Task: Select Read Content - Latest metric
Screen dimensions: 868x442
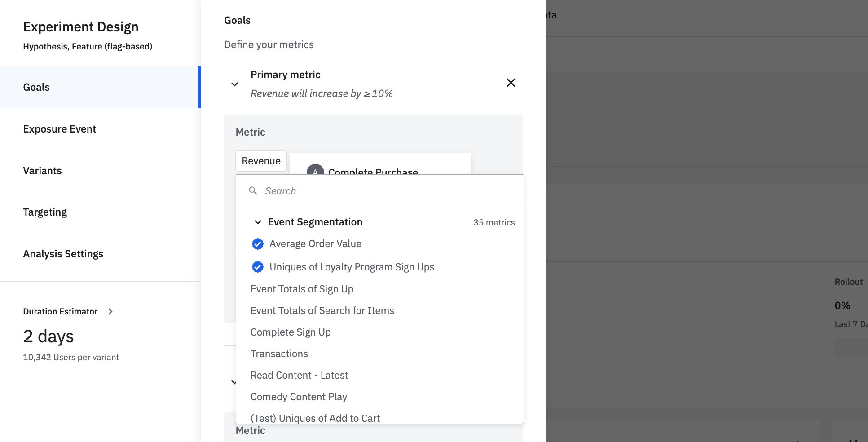Action: click(299, 375)
